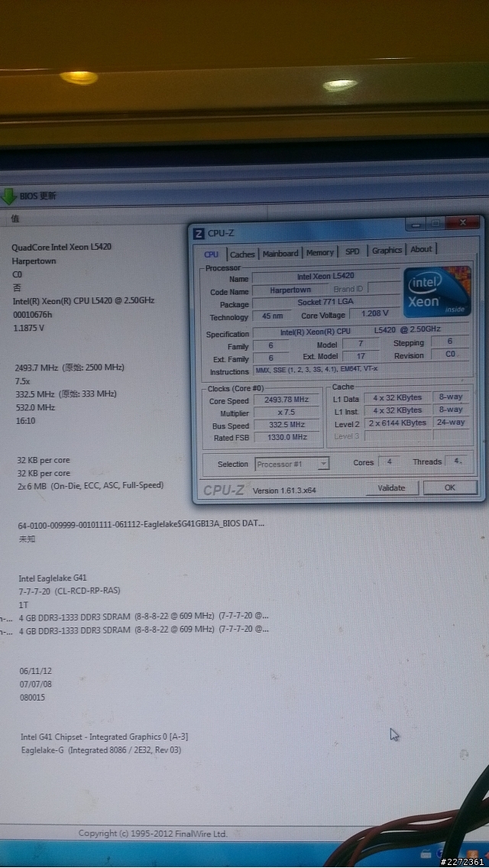Click the 'Copyright (c) 1995-2012 FinalWire Ltd.' status text

[153, 833]
